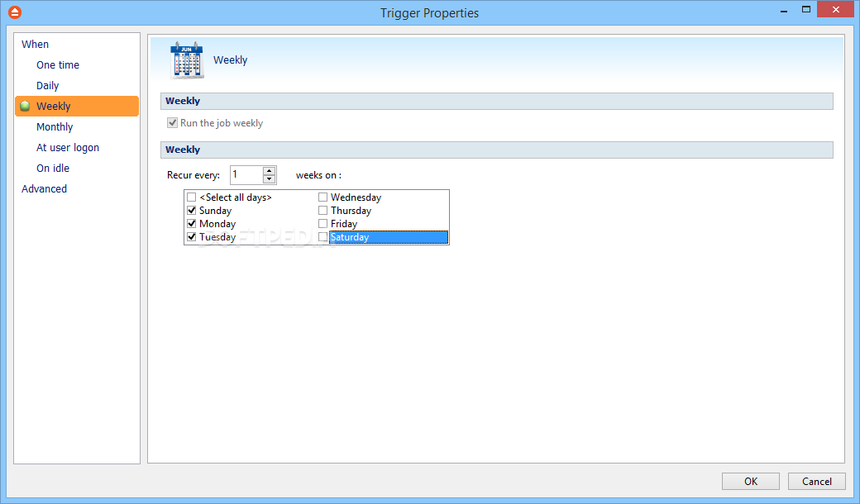Maximize the Trigger Properties window
The image size is (860, 504).
[806, 9]
